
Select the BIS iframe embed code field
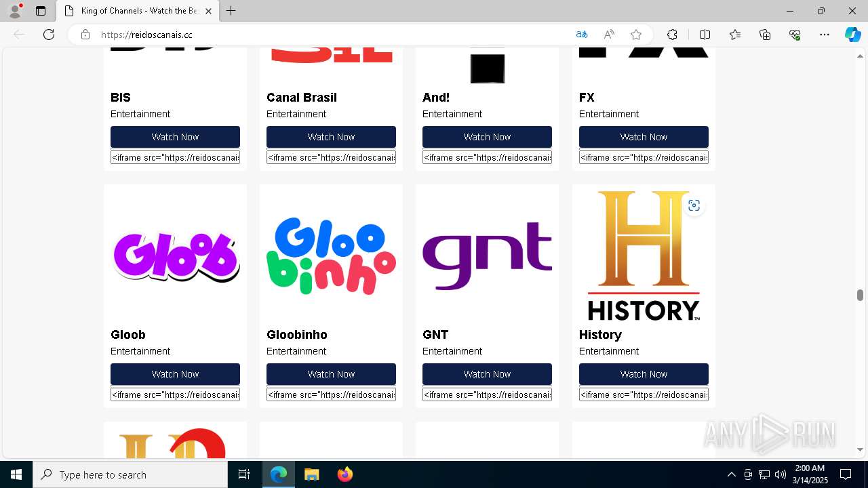click(175, 157)
